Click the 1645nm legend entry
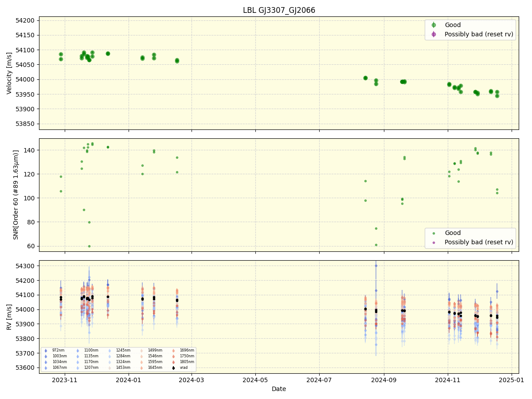The width and height of the screenshot is (532, 399). pos(155,368)
